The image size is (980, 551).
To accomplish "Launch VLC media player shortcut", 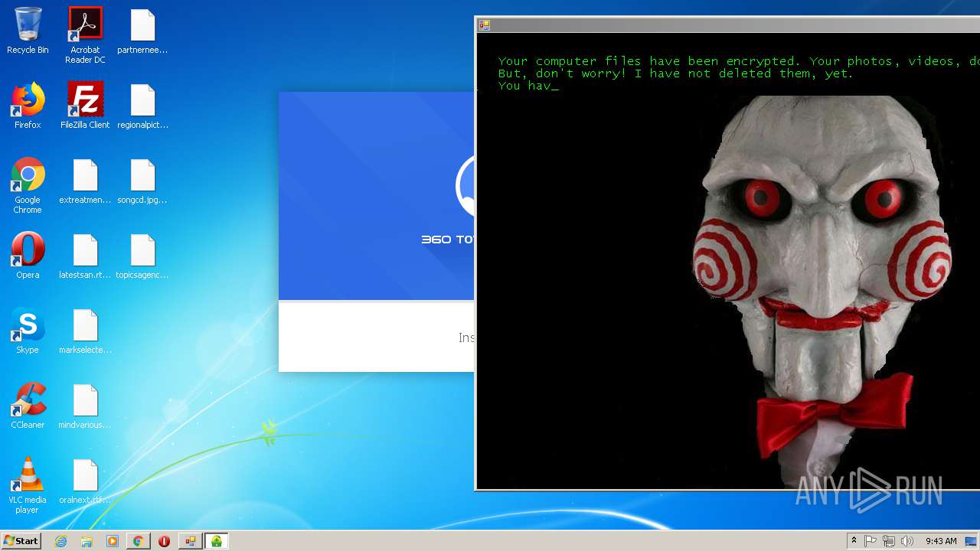I will tap(28, 486).
